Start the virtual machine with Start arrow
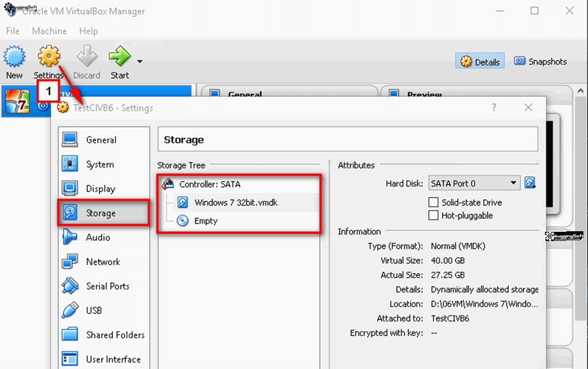The height and width of the screenshot is (369, 588). pyautogui.click(x=119, y=56)
